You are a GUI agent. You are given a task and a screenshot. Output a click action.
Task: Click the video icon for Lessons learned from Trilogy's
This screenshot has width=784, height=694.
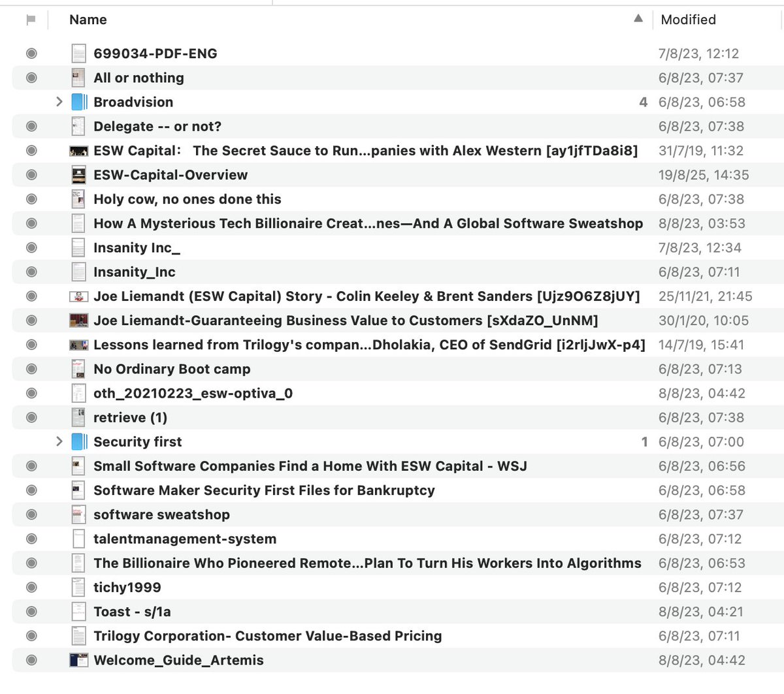pyautogui.click(x=78, y=345)
